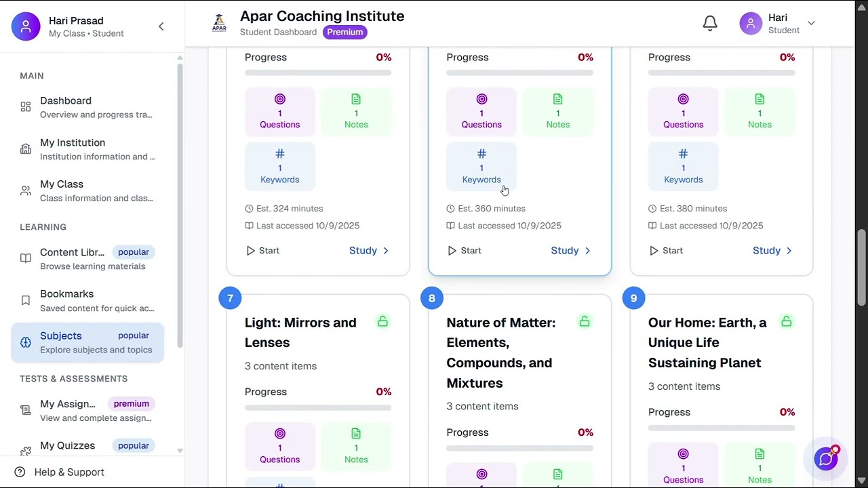This screenshot has width=868, height=488.
Task: Open My Institution page
Action: [87, 149]
